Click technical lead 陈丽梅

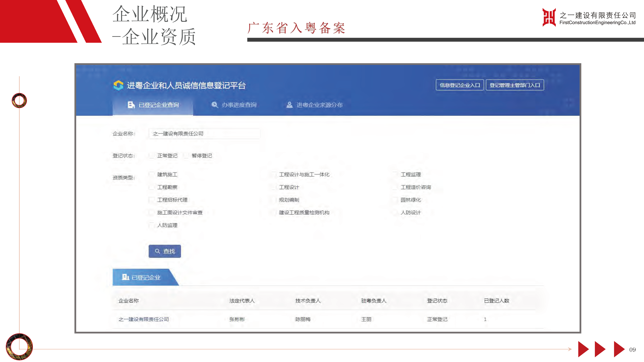303,319
